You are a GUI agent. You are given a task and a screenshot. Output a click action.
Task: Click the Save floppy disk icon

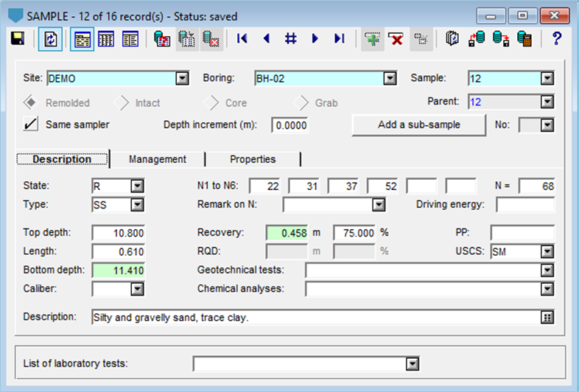tap(18, 38)
